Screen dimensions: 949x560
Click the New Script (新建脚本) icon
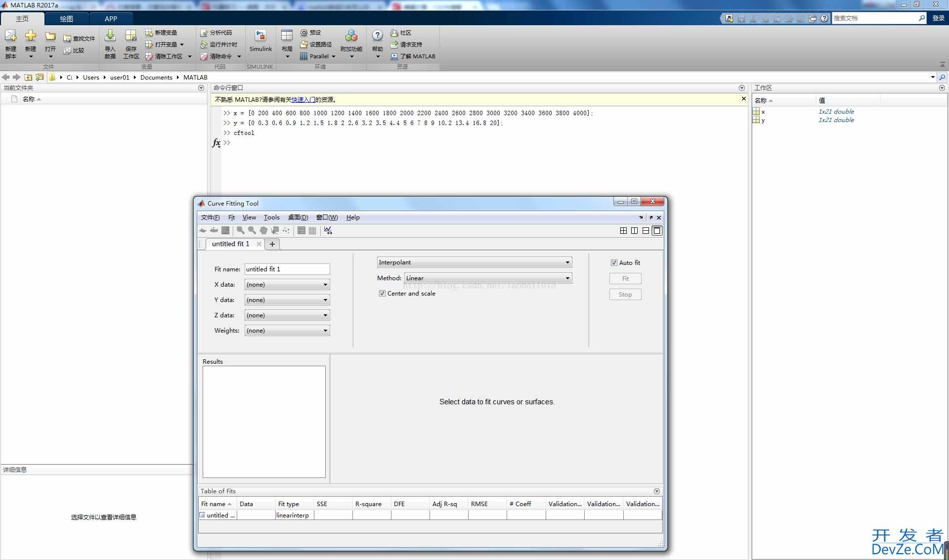click(x=11, y=36)
